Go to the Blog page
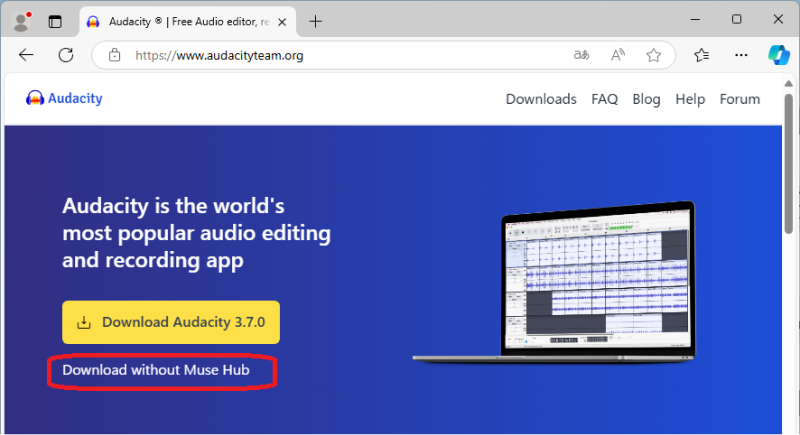This screenshot has width=800, height=435. click(646, 99)
